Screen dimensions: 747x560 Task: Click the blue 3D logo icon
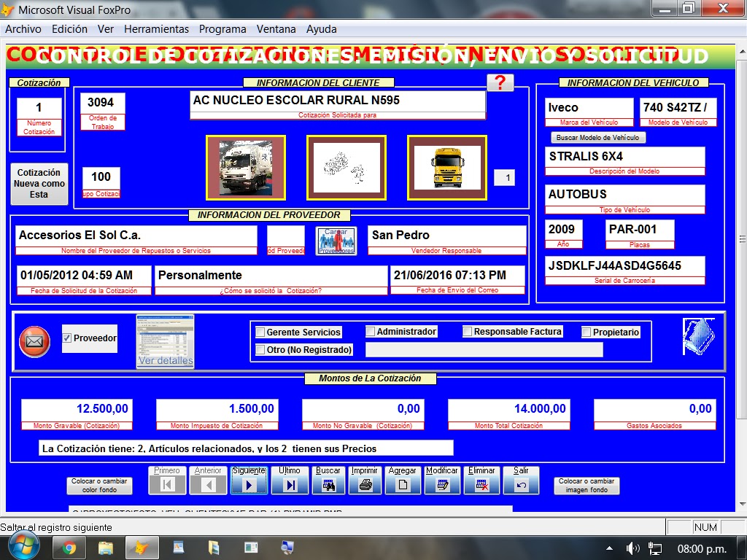699,336
